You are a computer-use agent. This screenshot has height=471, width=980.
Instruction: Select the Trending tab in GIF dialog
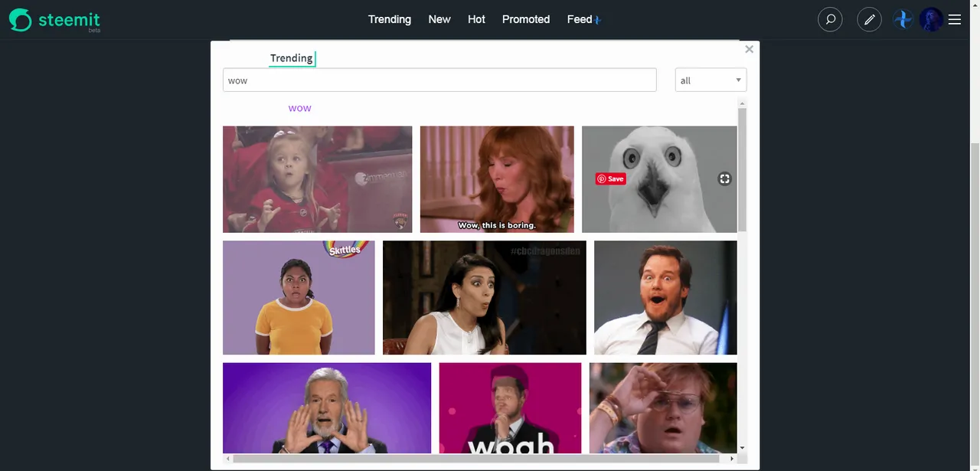click(292, 58)
